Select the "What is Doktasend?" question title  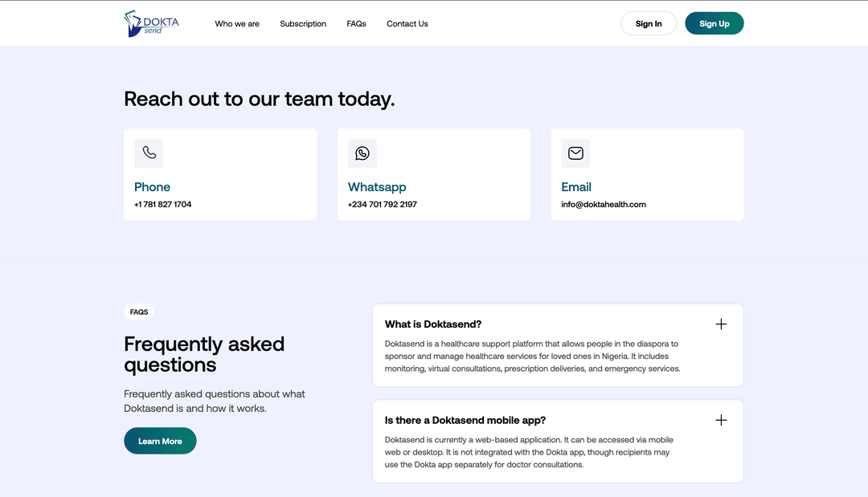433,324
